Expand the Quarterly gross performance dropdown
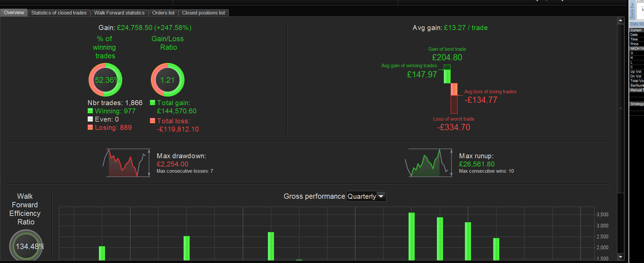The width and height of the screenshot is (644, 263). (x=366, y=196)
